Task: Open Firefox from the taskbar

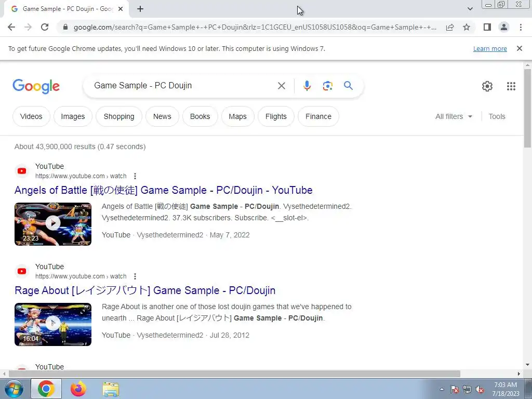Action: [78, 389]
